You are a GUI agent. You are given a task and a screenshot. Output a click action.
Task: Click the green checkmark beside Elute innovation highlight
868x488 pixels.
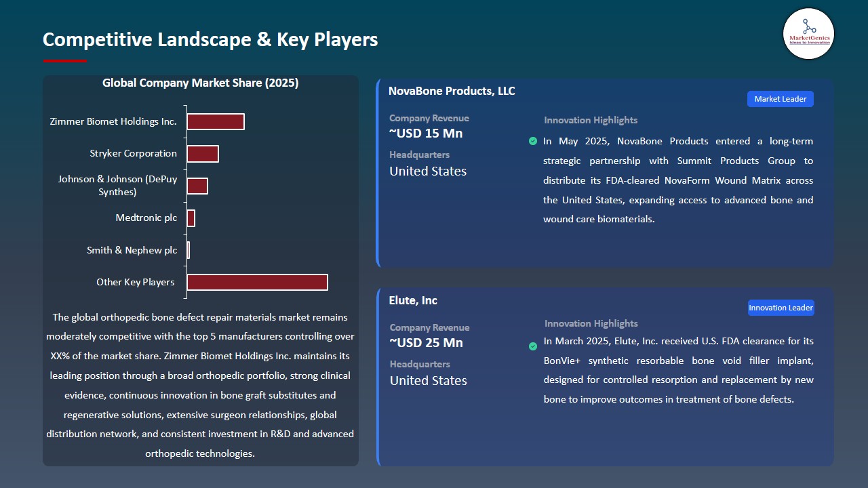coord(533,346)
